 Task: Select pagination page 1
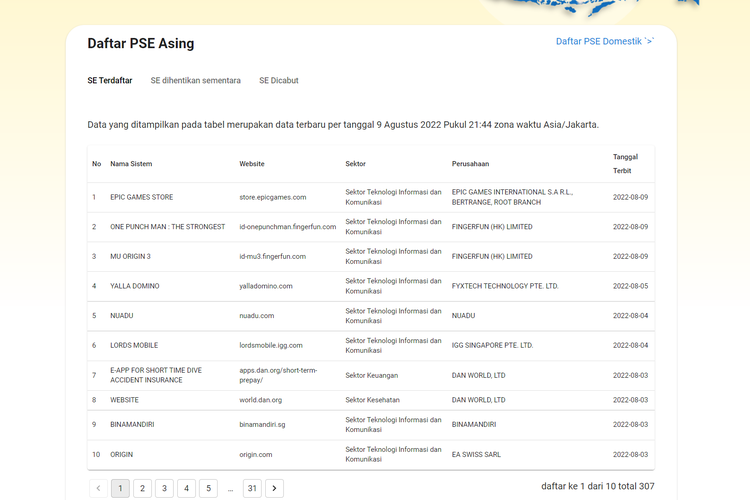tap(121, 488)
